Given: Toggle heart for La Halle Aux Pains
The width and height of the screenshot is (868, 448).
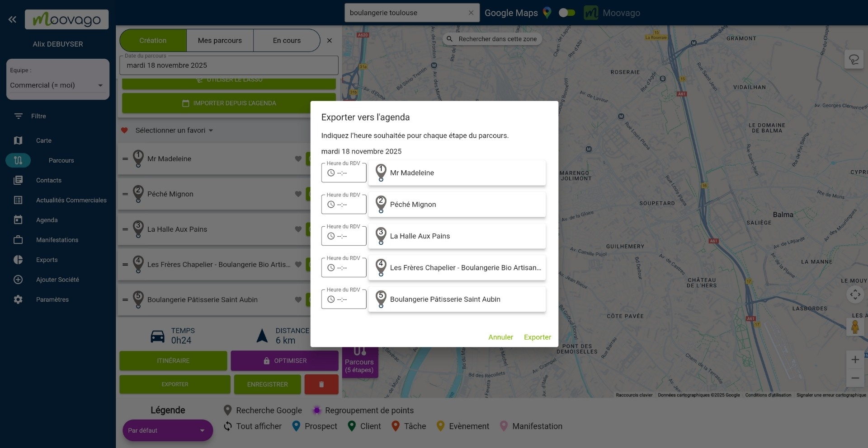Looking at the screenshot, I should click(298, 229).
